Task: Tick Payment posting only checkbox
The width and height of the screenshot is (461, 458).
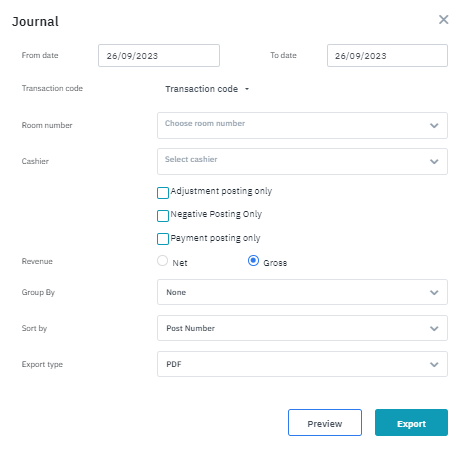Action: (163, 239)
